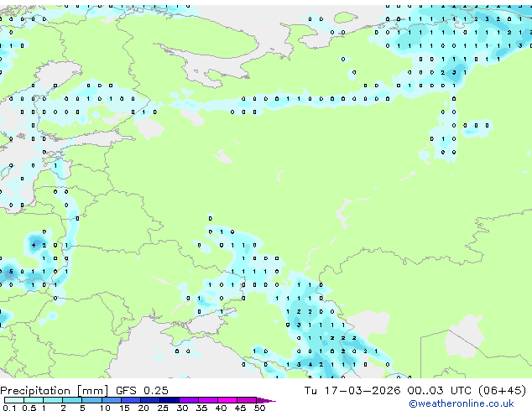Image resolution: width=532 pixels, height=411 pixels.
Task: Click the legend label "50"
Action: (259, 408)
